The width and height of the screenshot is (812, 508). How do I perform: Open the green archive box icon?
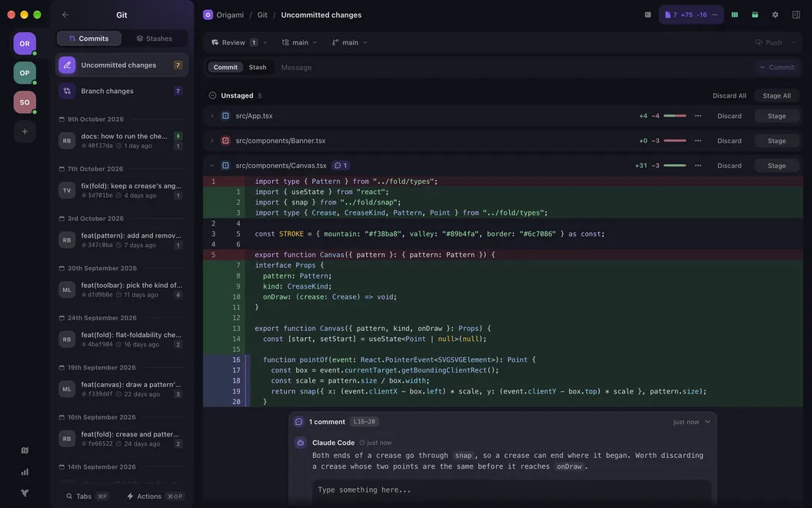[755, 15]
